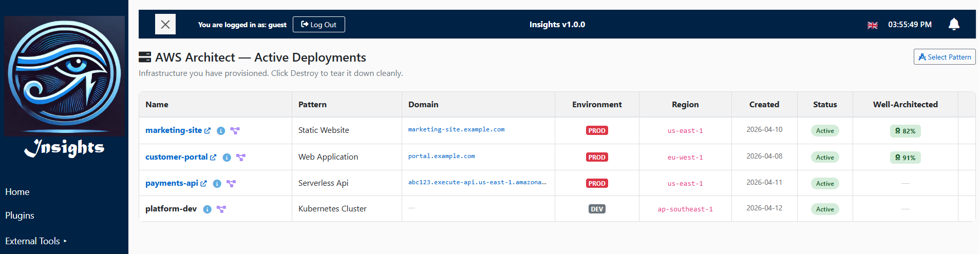980x254 pixels.
Task: Click the Select Pattern button
Action: (944, 57)
